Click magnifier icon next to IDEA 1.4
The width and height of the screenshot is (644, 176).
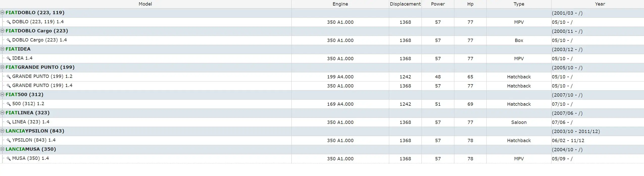click(x=9, y=58)
